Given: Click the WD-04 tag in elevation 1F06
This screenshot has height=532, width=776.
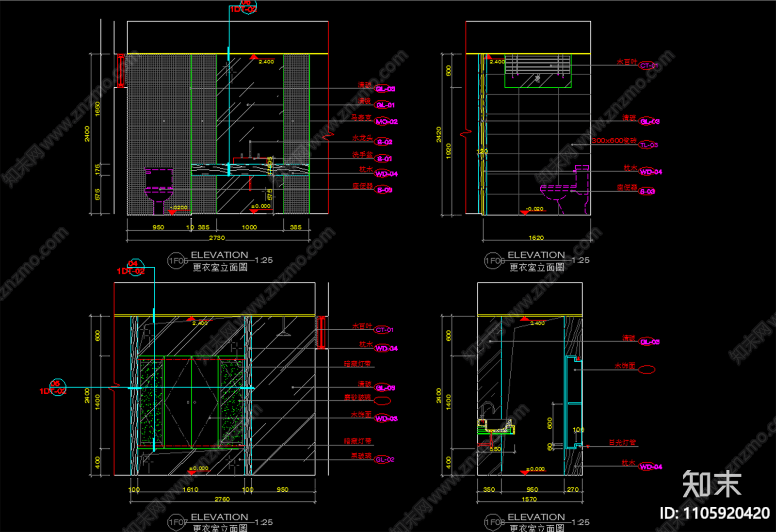Looking at the screenshot, I should (650, 172).
